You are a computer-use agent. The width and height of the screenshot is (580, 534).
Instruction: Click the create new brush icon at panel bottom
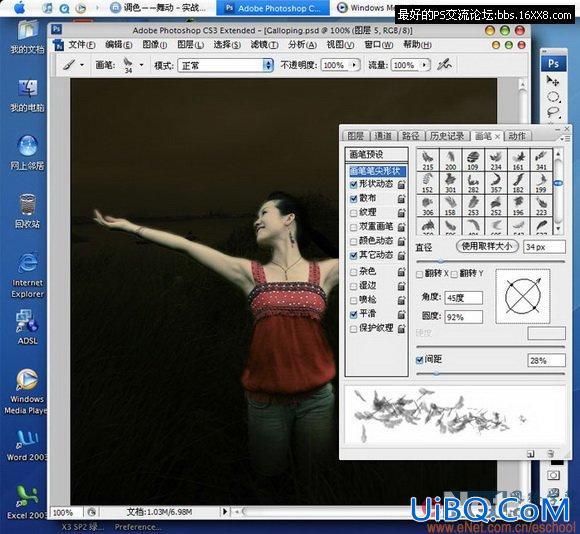tap(531, 454)
